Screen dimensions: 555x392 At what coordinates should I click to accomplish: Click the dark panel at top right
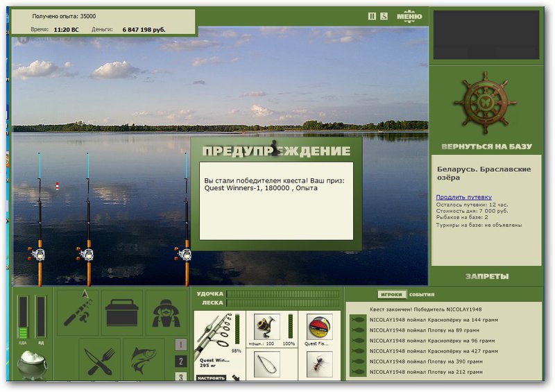coord(486,35)
